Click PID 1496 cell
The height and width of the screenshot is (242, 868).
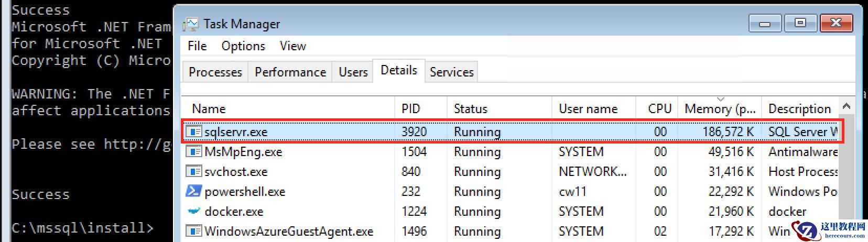pyautogui.click(x=414, y=232)
